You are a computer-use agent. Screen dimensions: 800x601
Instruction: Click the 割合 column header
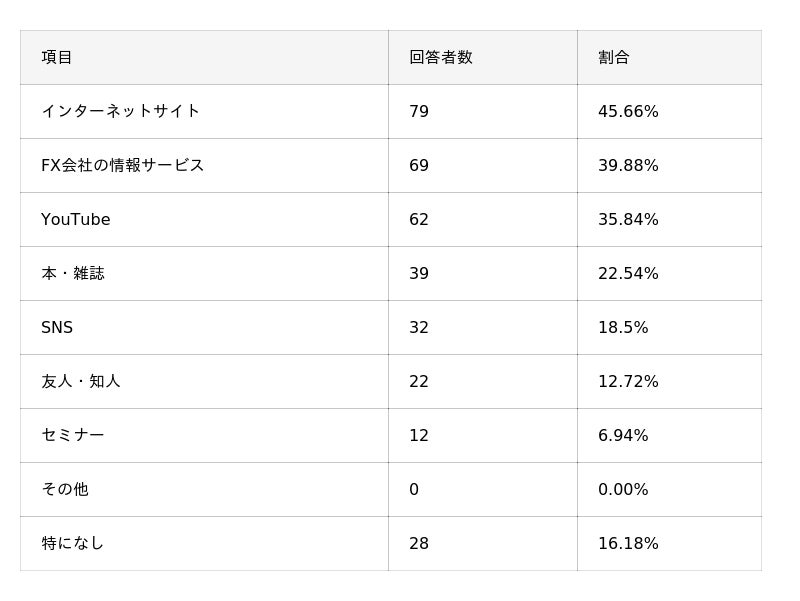pyautogui.click(x=613, y=57)
